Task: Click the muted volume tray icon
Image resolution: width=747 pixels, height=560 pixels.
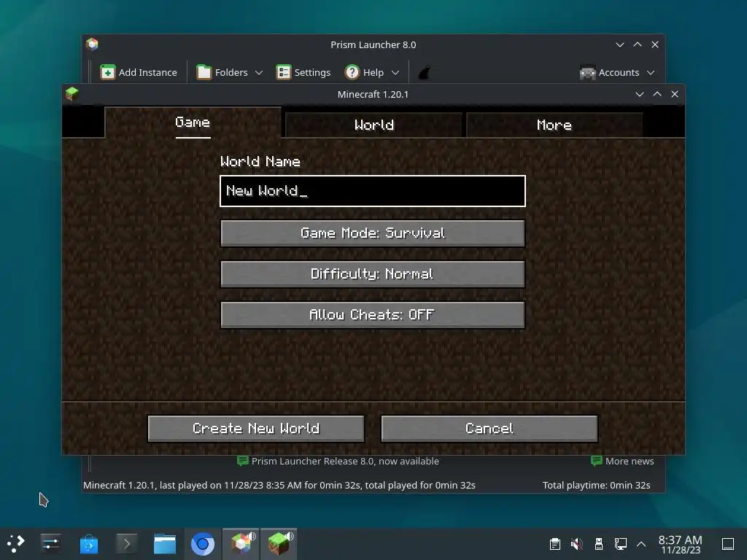Action: 577,544
